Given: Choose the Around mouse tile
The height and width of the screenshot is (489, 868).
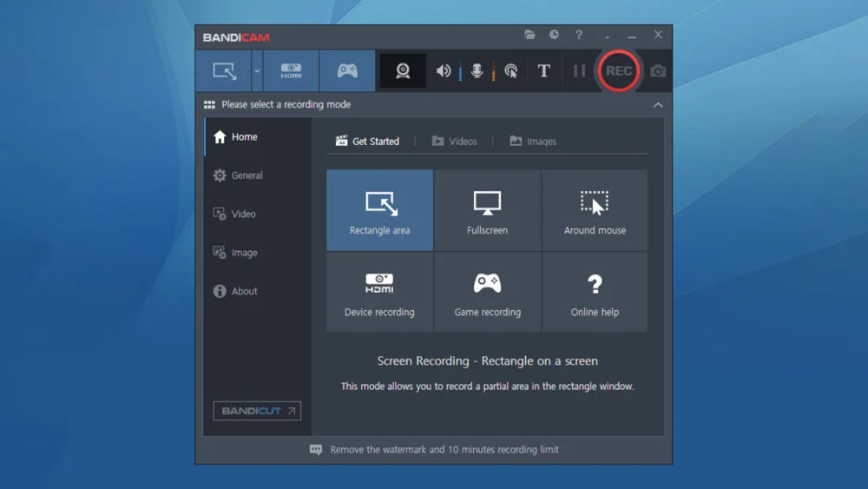Looking at the screenshot, I should tap(595, 210).
